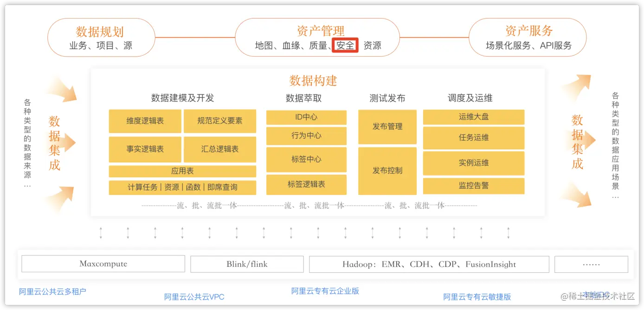Viewport: 644px width, 310px height.
Task: Select the 阿里云专有云企业版 label
Action: pyautogui.click(x=325, y=291)
